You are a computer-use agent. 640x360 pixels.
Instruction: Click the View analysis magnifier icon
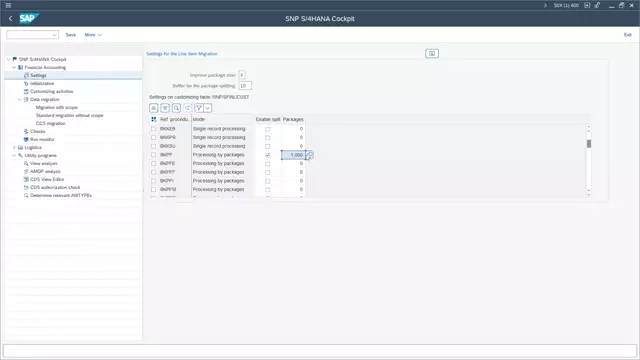coord(26,163)
